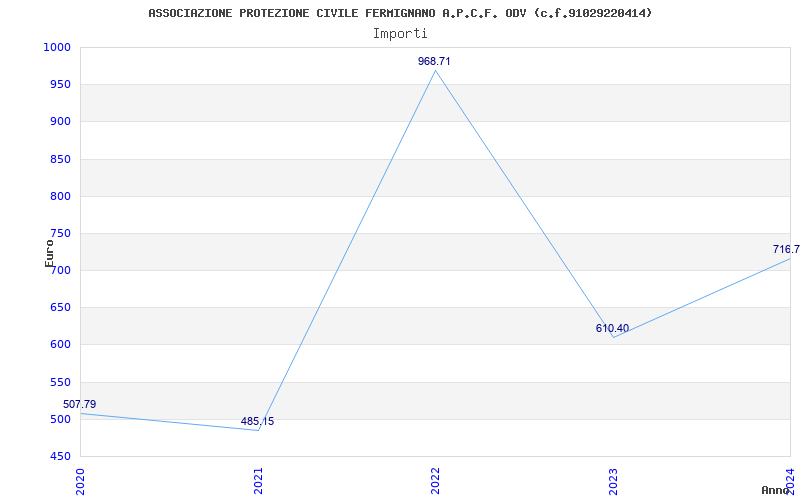The height and width of the screenshot is (500, 800).
Task: Click the 950 y-axis value
Action: [x=60, y=85]
